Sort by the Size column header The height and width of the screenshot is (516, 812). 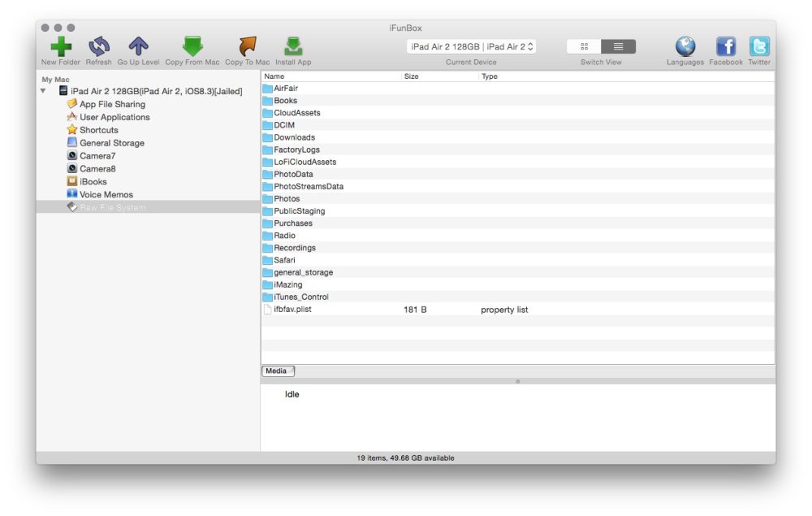click(439, 76)
